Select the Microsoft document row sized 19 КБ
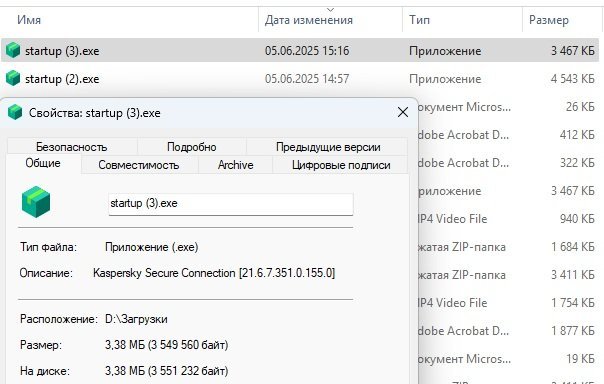Viewport: 604px width, 384px height. [508, 359]
